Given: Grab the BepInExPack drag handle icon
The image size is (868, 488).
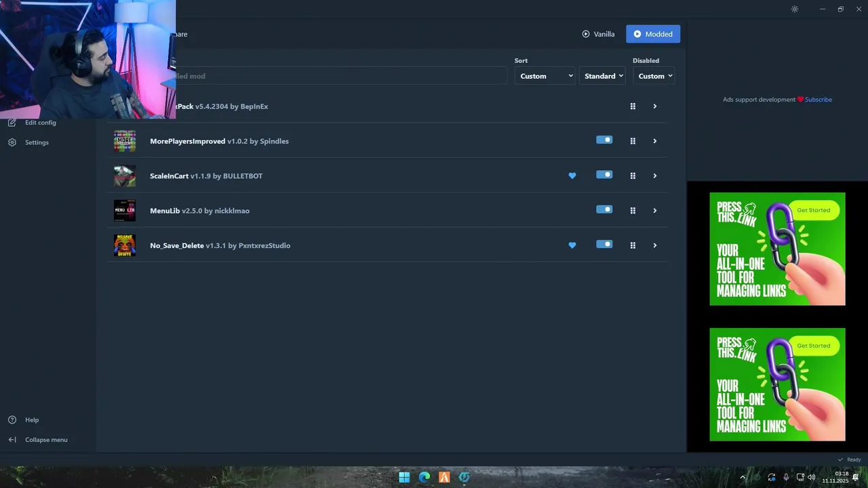Looking at the screenshot, I should (633, 106).
